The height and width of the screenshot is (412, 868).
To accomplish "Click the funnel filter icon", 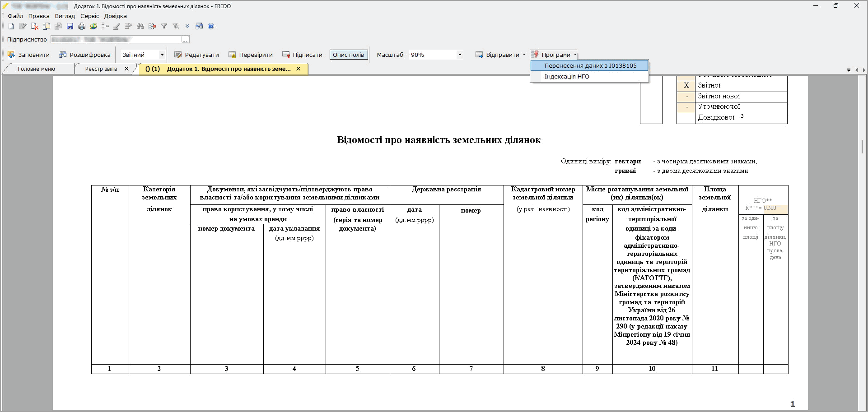I will pyautogui.click(x=164, y=27).
